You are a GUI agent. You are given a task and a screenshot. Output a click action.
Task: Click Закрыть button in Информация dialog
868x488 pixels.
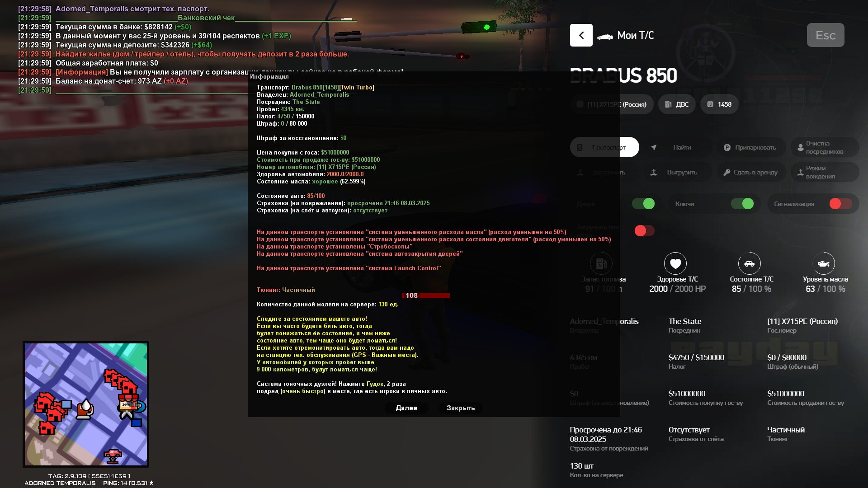[x=461, y=408]
